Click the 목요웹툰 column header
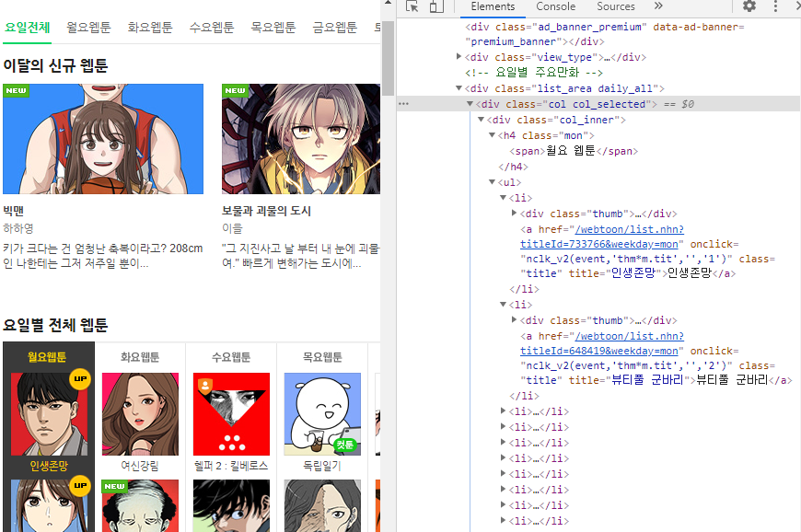This screenshot has width=801, height=532. (x=322, y=357)
